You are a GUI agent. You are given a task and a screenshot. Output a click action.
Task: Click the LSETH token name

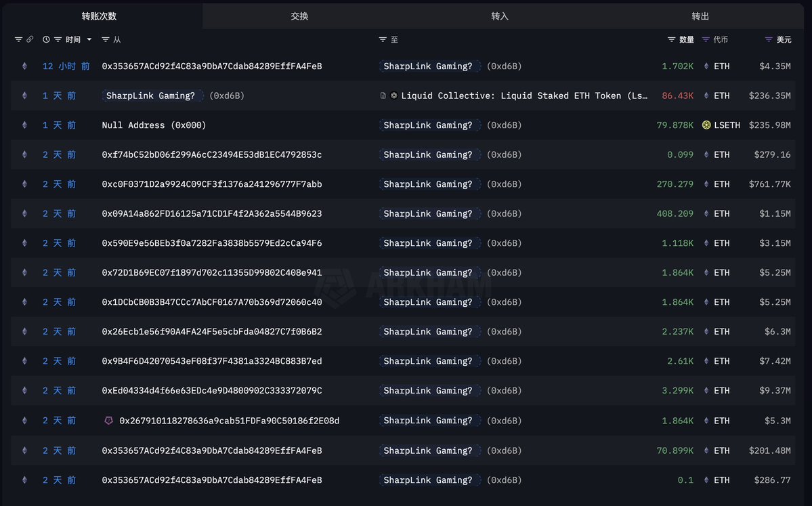727,125
